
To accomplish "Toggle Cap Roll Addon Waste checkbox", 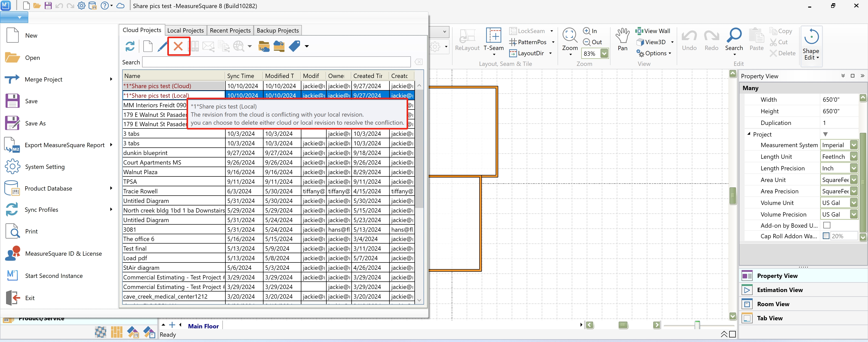I will click(x=826, y=236).
